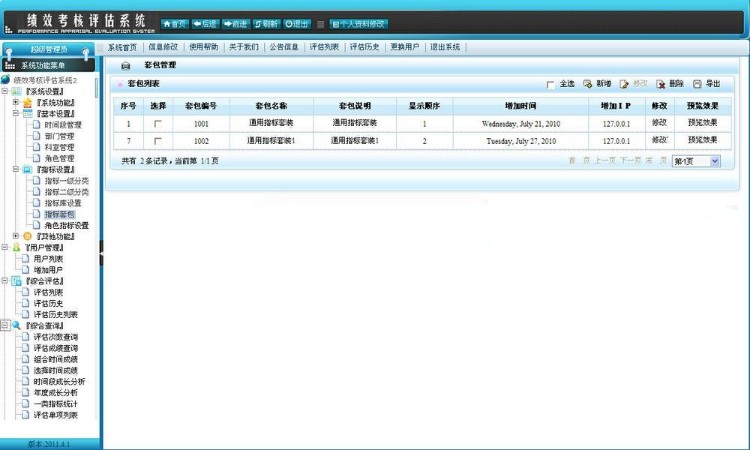Expand the 其他功能 tree node

(16, 236)
